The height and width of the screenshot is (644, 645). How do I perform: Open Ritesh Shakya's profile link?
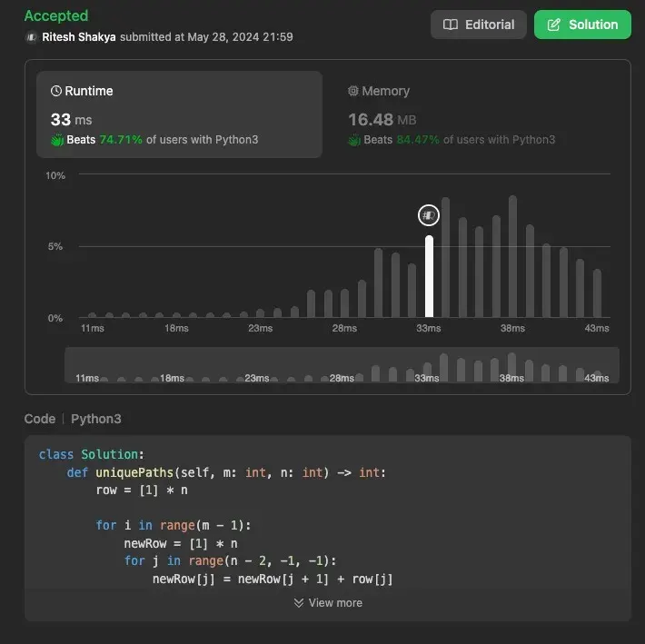coord(78,37)
